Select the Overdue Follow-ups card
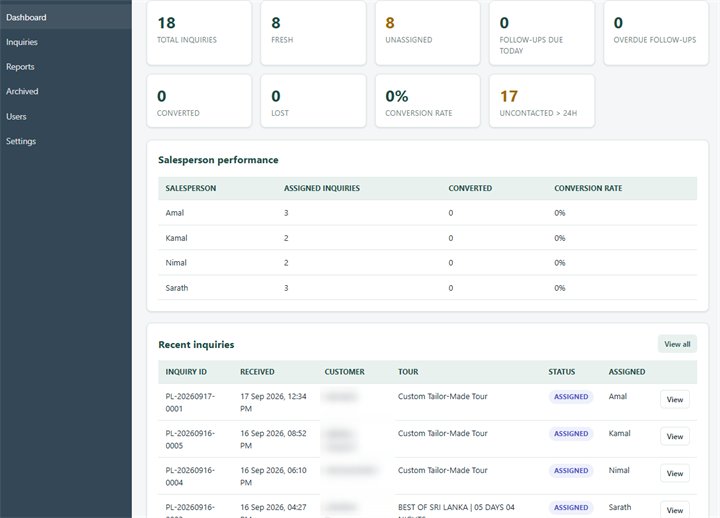Screen dimensions: 720x518 click(x=656, y=33)
